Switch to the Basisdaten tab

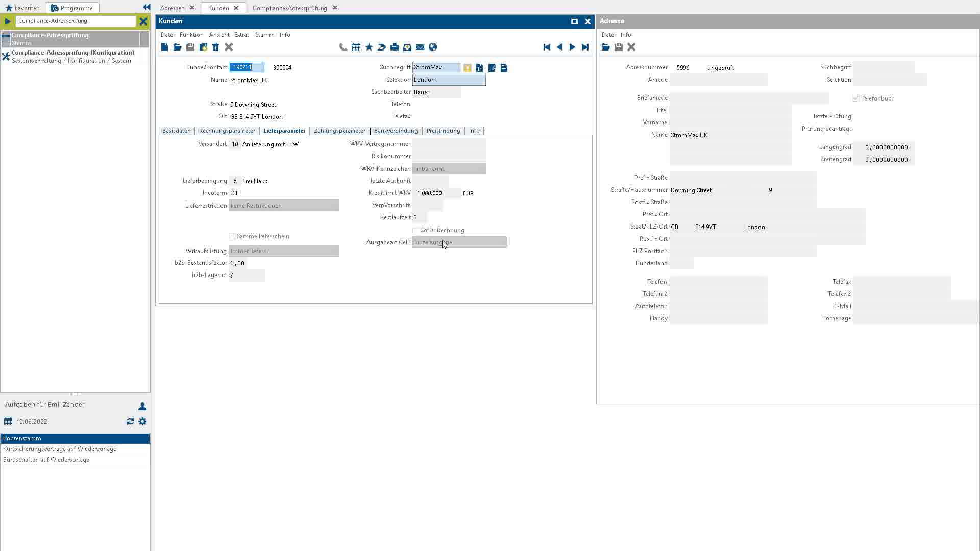[176, 131]
